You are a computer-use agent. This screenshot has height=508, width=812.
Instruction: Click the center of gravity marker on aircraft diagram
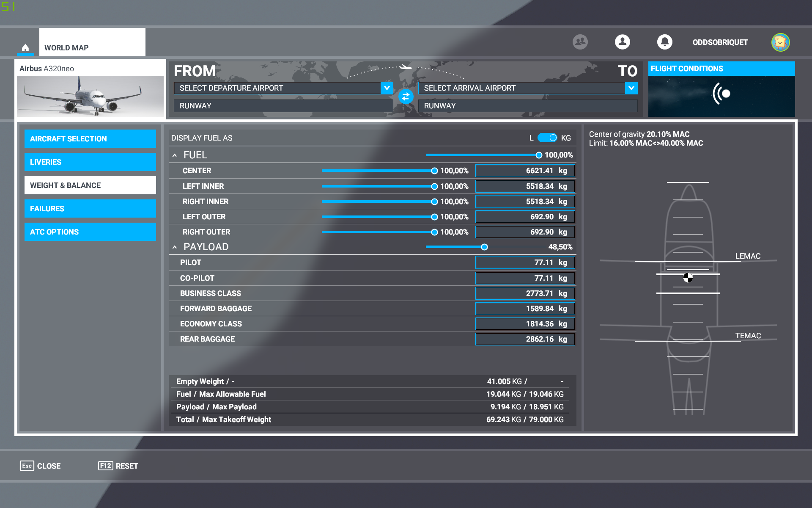pyautogui.click(x=689, y=278)
